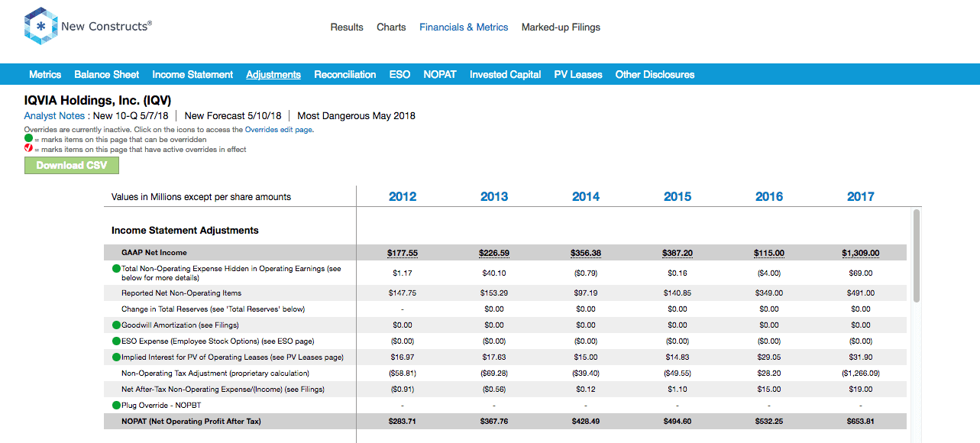Switch to the Income Statement tab

pos(192,74)
